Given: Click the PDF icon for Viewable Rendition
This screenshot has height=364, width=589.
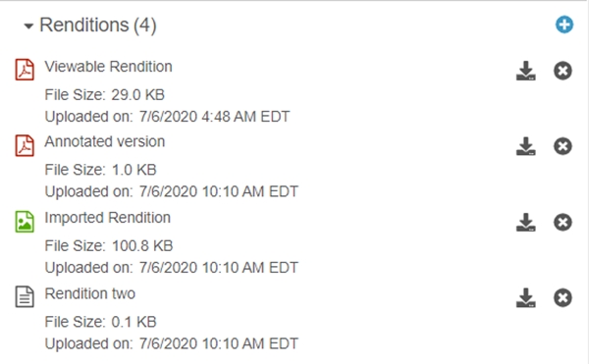Looking at the screenshot, I should tap(25, 70).
